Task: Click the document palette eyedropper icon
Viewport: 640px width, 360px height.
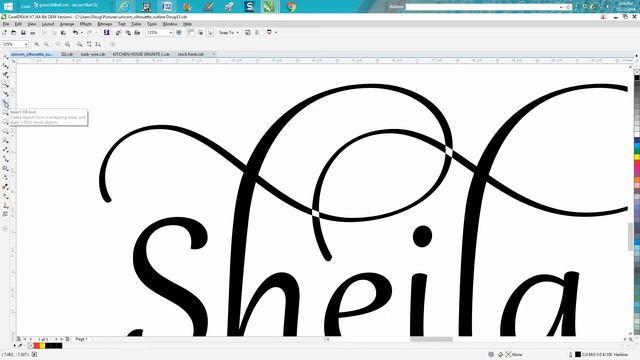Action: 20,346
